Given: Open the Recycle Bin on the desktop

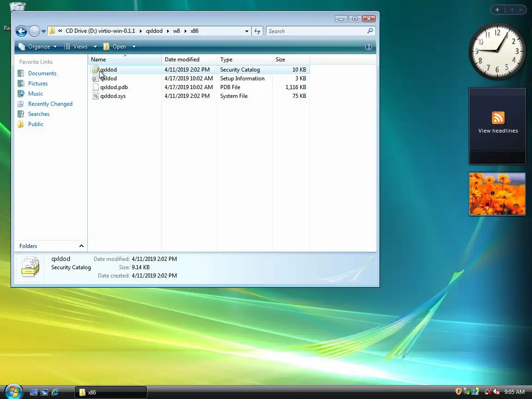Looking at the screenshot, I should point(17,6).
